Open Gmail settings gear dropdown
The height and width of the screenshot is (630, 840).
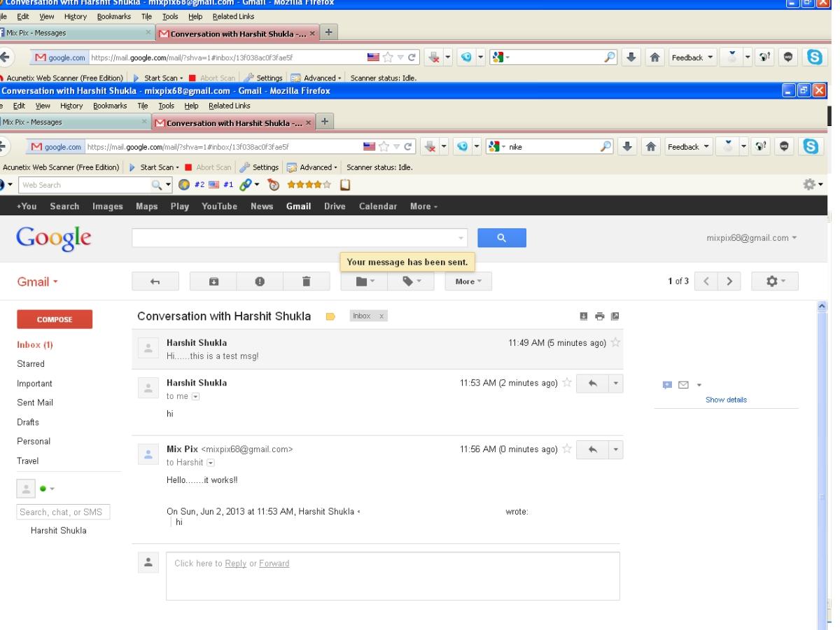click(x=775, y=281)
